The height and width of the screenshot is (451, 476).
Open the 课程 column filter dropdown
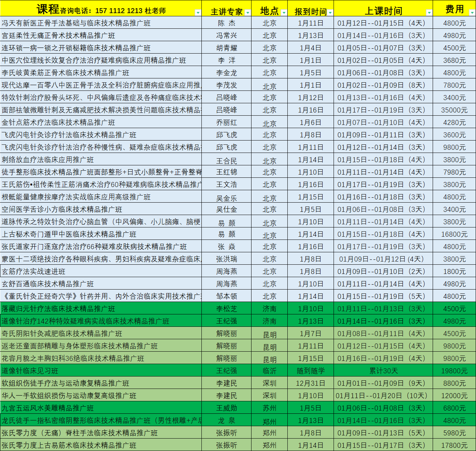(x=198, y=13)
